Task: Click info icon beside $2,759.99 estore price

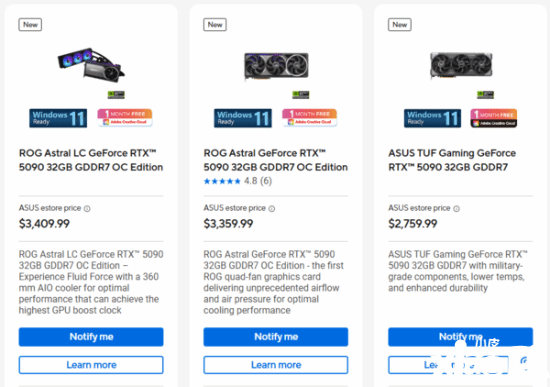Action: click(456, 208)
